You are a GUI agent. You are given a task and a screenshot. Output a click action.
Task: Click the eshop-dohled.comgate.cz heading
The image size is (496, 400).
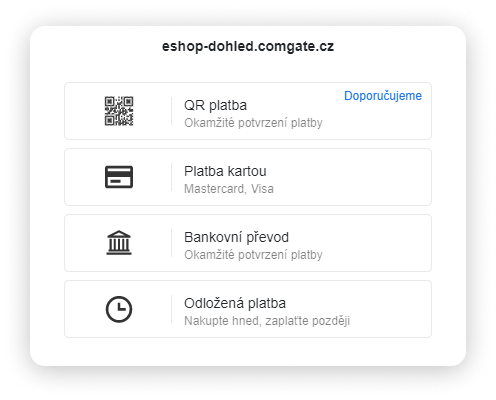[248, 46]
